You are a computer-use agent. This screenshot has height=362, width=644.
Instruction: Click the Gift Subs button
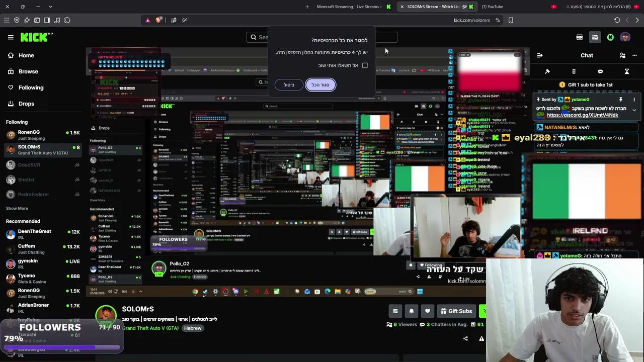coord(456,311)
